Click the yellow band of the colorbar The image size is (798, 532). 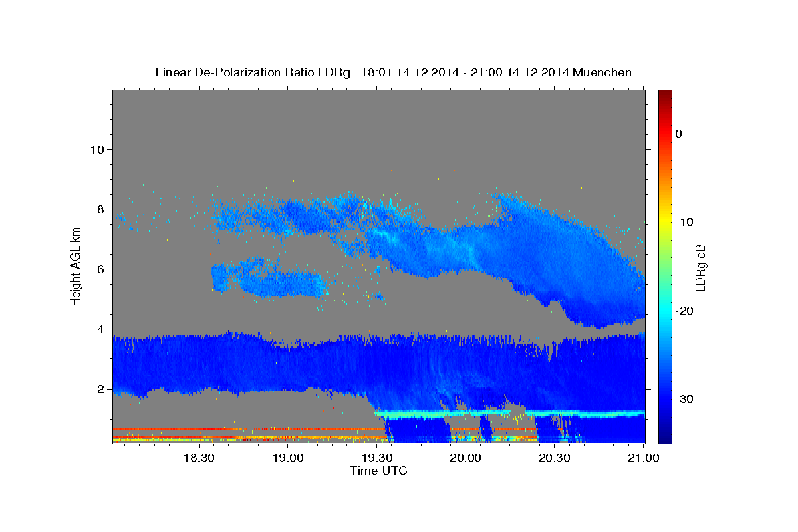665,217
